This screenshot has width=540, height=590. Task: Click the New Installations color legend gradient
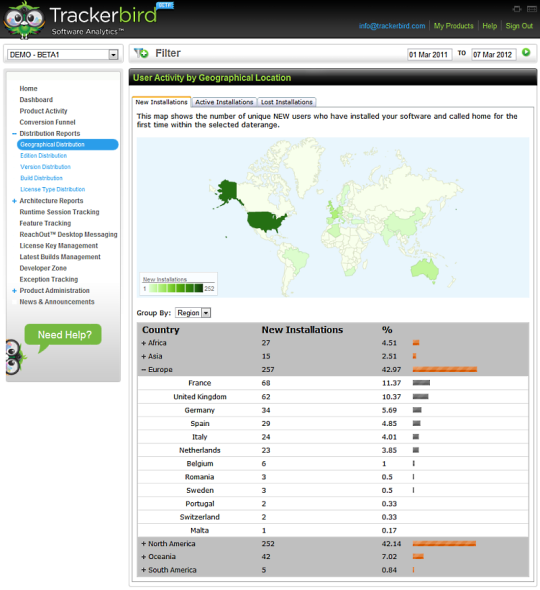pos(175,289)
